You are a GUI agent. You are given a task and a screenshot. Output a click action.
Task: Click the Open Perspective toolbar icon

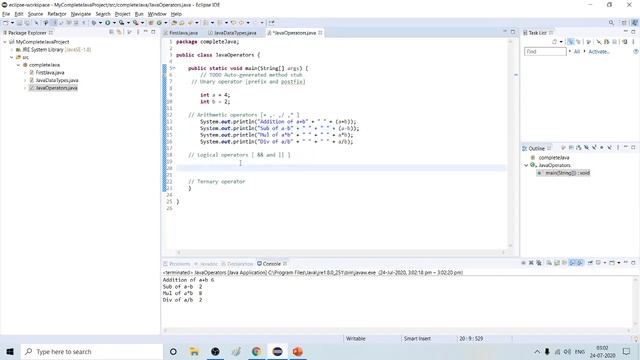point(624,22)
